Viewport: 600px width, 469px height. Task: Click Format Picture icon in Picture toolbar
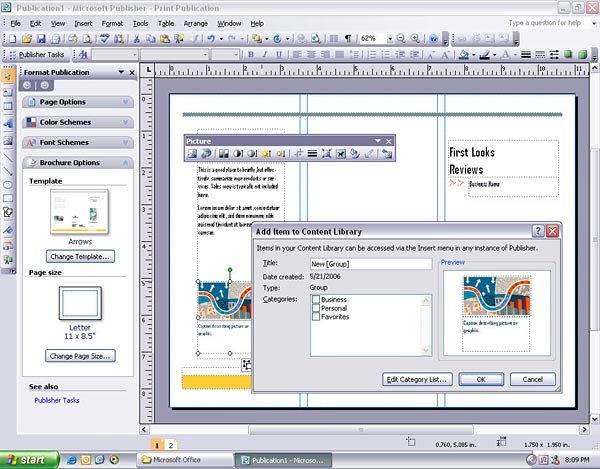coord(355,154)
